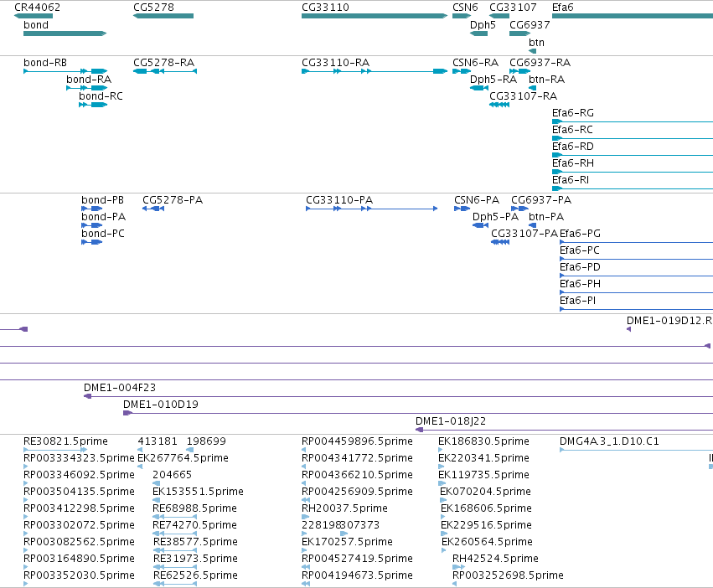The image size is (713, 588).
Task: Click the EK186830.5prime EST
Action: pos(440,450)
